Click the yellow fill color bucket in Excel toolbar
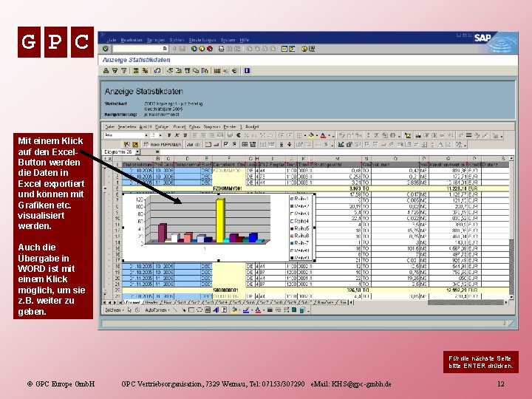 click(311, 135)
